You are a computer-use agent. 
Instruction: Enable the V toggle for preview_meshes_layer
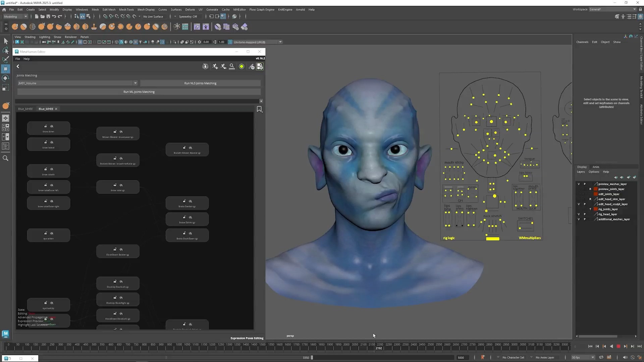click(578, 184)
